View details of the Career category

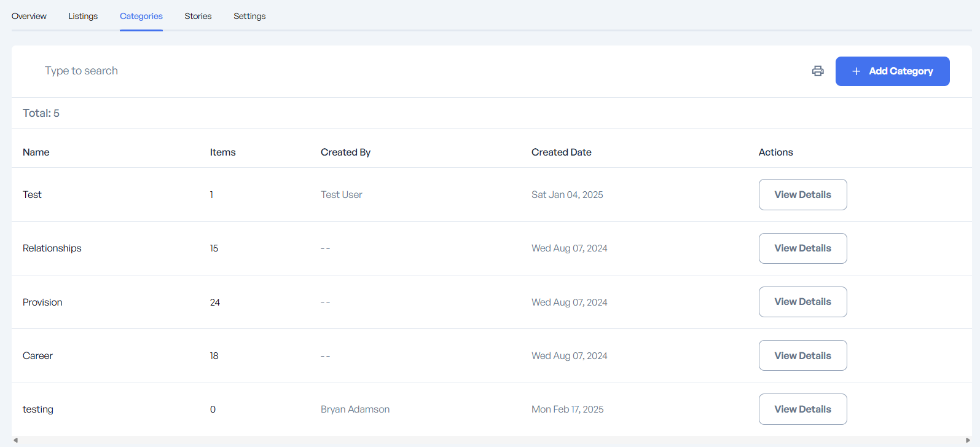802,355
